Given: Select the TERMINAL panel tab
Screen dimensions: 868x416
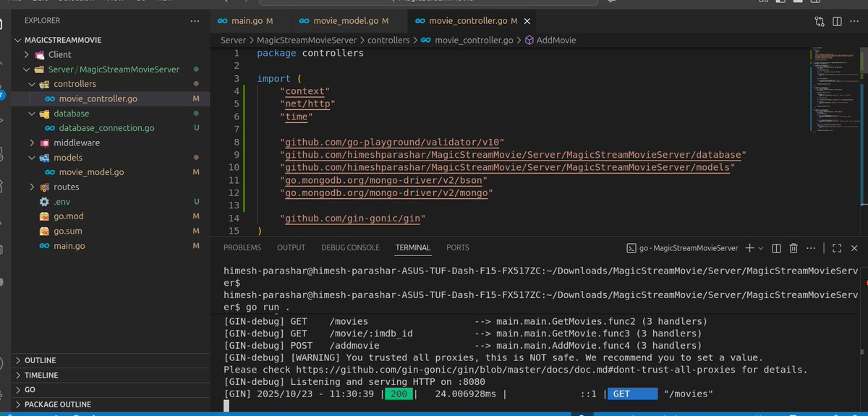Looking at the screenshot, I should pyautogui.click(x=412, y=247).
